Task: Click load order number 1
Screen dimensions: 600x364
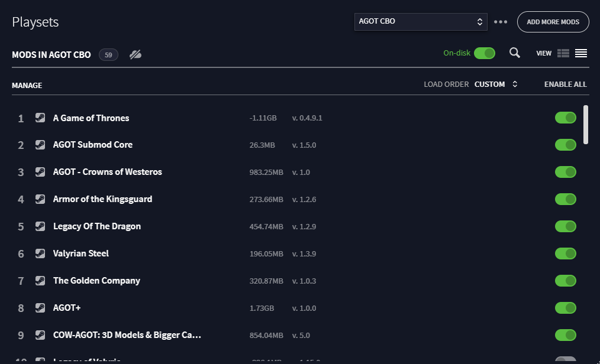Action: point(21,118)
